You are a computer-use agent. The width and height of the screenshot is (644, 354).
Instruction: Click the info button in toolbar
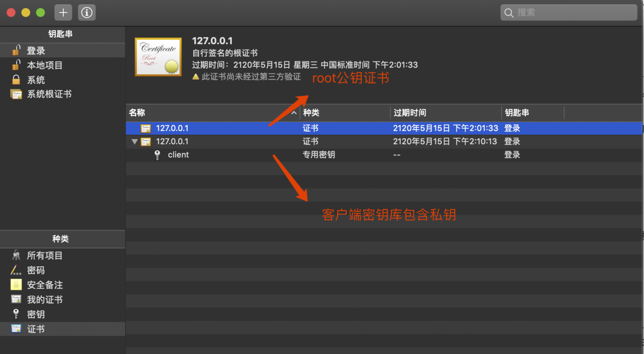point(87,13)
